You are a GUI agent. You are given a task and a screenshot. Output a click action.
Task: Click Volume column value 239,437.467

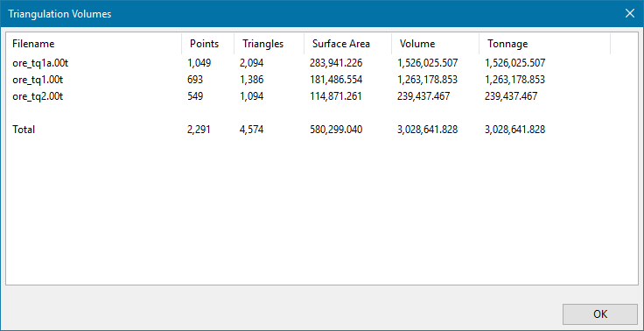(423, 96)
